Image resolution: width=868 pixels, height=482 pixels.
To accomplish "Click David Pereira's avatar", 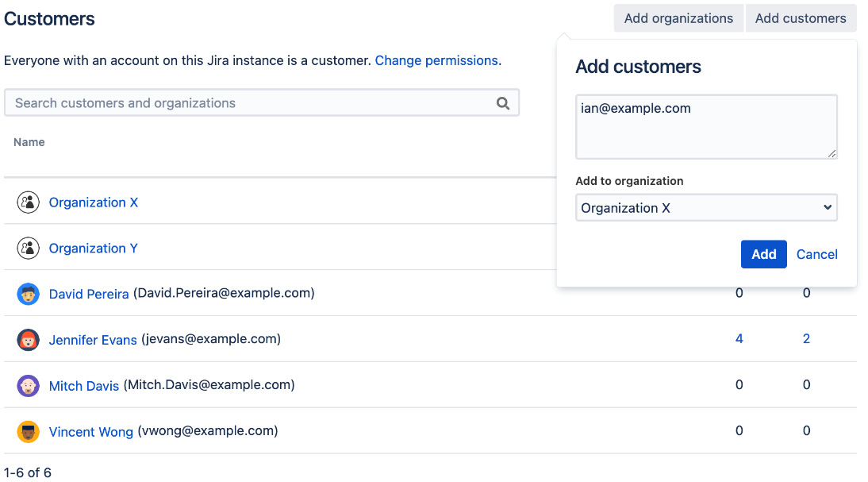I will pos(28,293).
